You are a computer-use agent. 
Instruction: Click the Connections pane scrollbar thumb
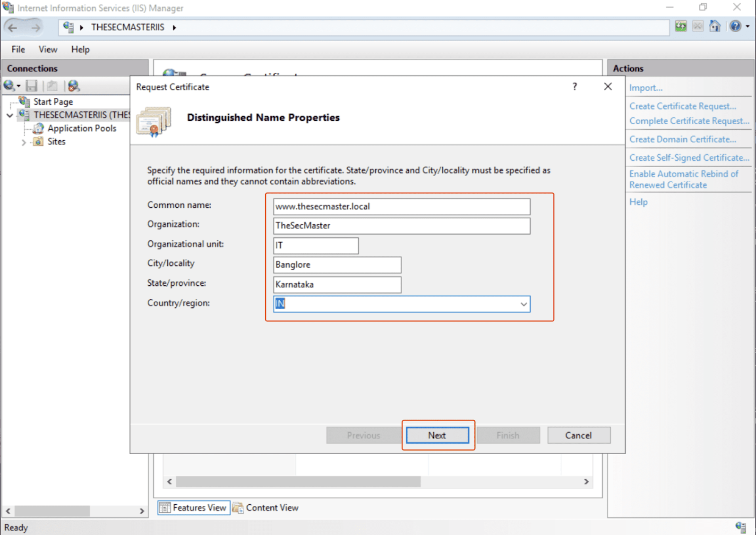pyautogui.click(x=52, y=511)
